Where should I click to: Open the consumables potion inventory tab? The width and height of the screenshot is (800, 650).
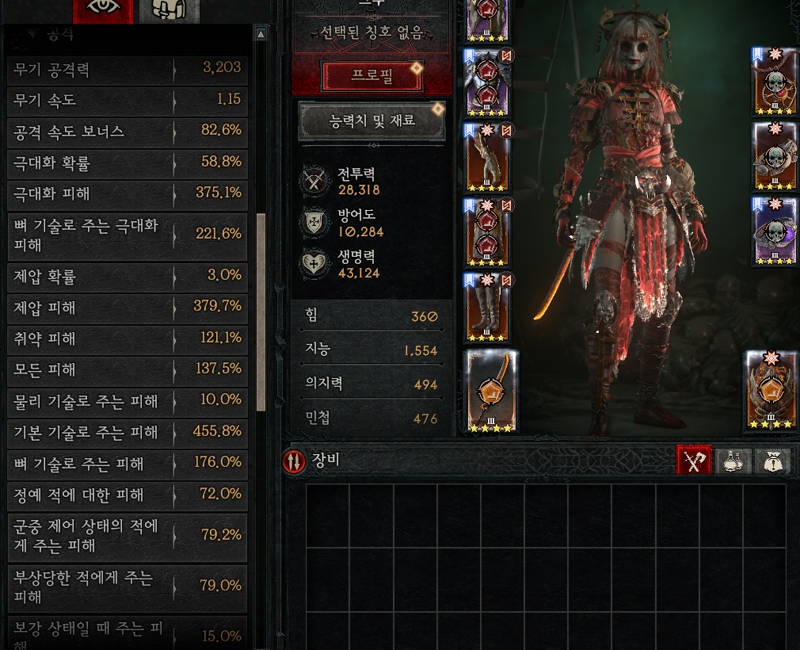pos(733,461)
